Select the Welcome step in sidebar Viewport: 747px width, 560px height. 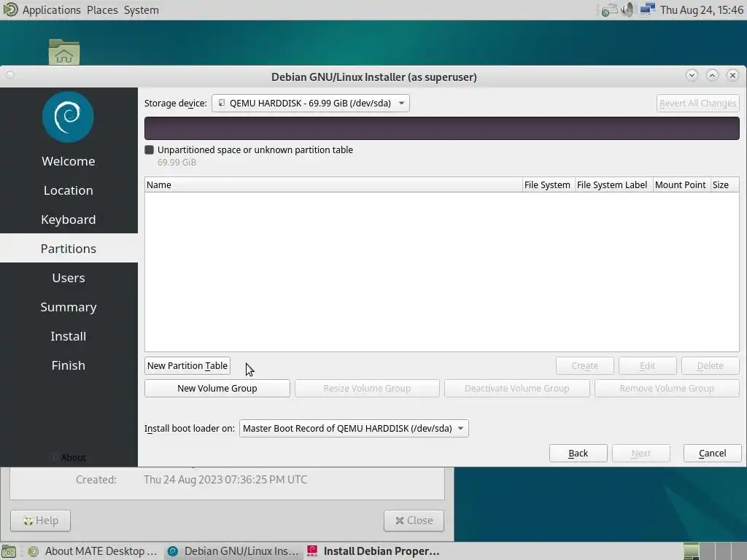tap(69, 161)
